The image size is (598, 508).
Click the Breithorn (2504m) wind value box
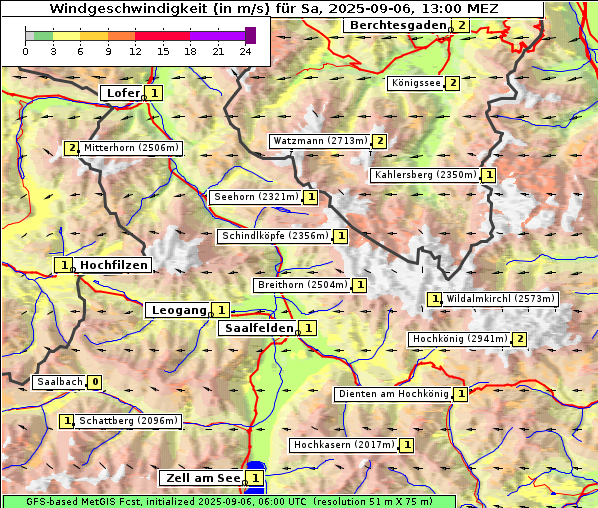[x=360, y=285]
